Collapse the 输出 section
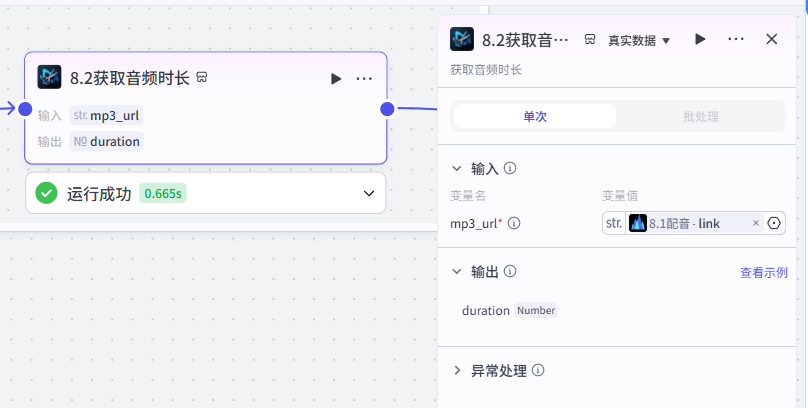Screen dimensions: 808x408 pyautogui.click(x=457, y=271)
